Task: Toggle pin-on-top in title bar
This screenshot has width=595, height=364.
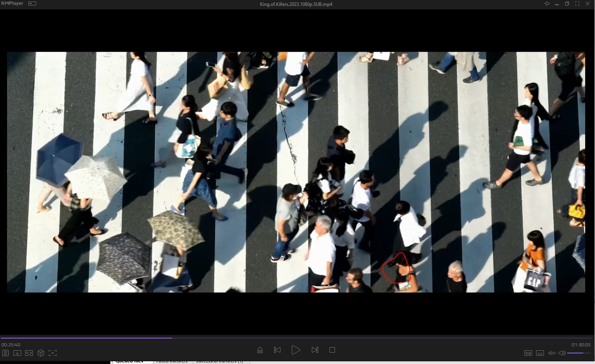Action: click(547, 4)
